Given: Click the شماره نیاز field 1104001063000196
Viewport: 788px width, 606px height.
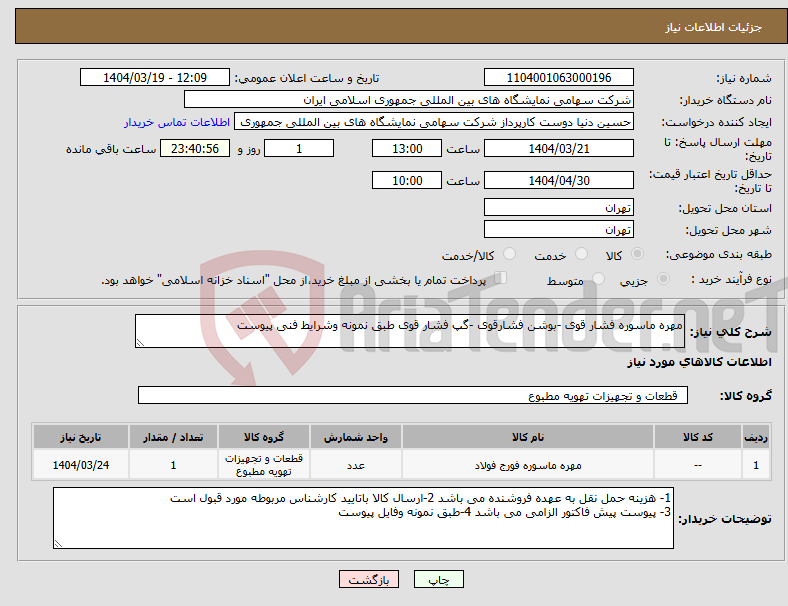Looking at the screenshot, I should point(558,77).
